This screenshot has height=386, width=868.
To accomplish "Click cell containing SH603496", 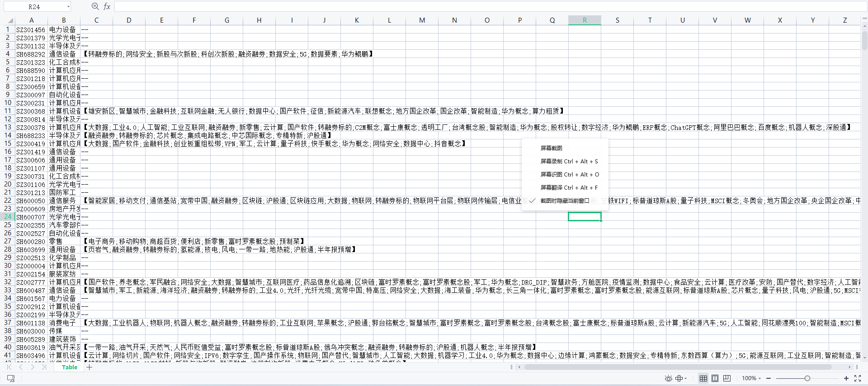I will 31,356.
